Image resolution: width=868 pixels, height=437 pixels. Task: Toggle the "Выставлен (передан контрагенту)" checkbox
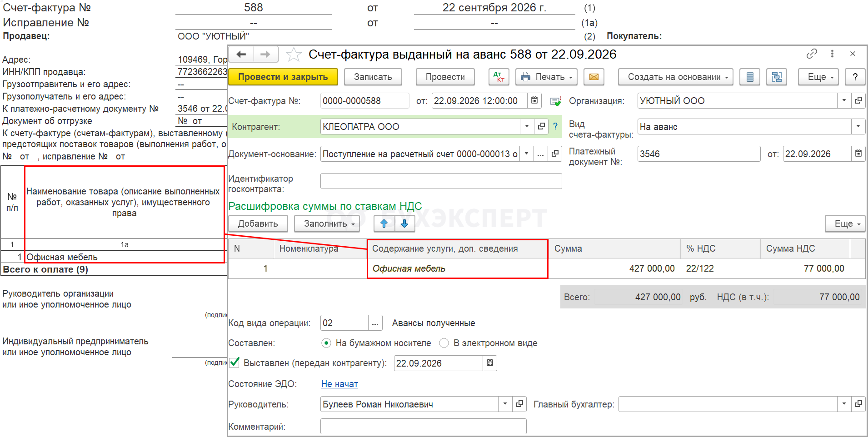point(234,363)
